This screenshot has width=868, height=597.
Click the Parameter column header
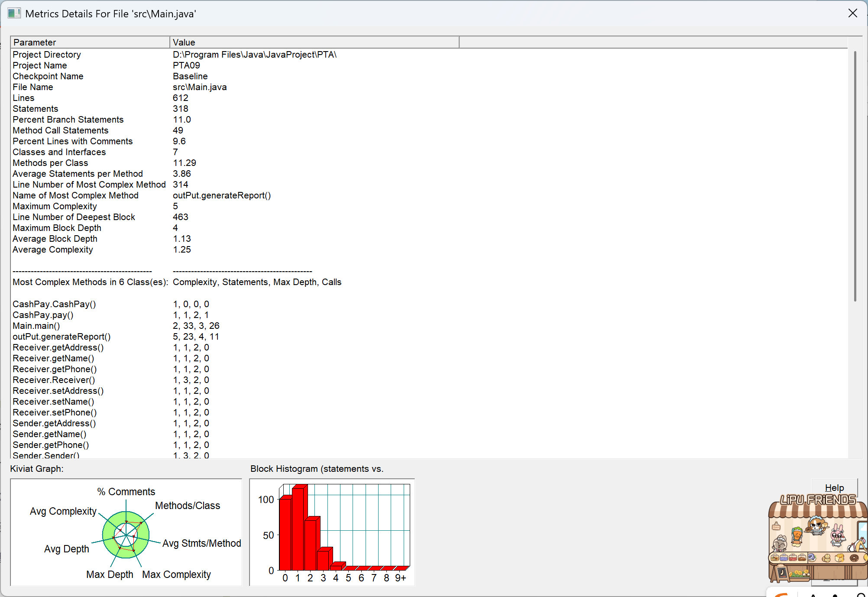90,42
